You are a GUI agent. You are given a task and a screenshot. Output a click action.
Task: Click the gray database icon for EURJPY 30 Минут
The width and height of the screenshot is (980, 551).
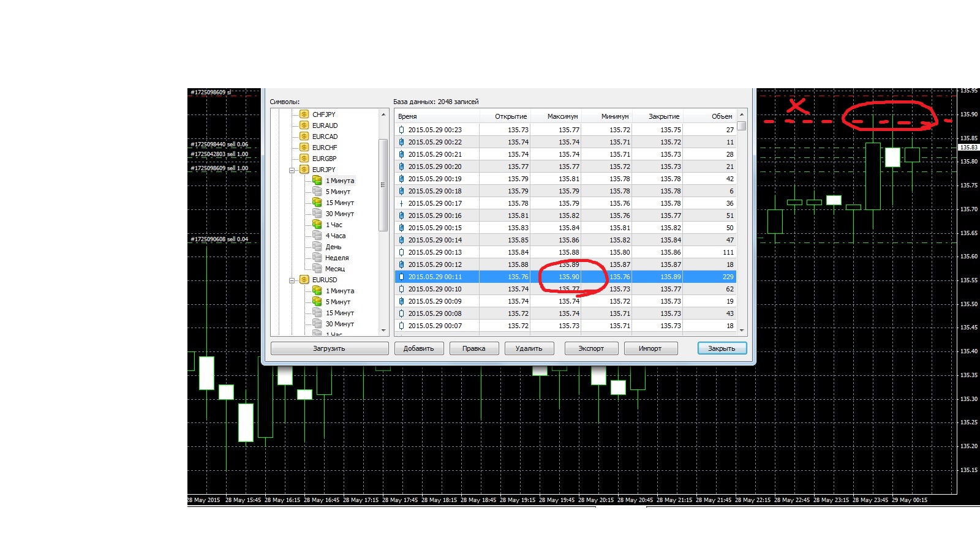[317, 214]
